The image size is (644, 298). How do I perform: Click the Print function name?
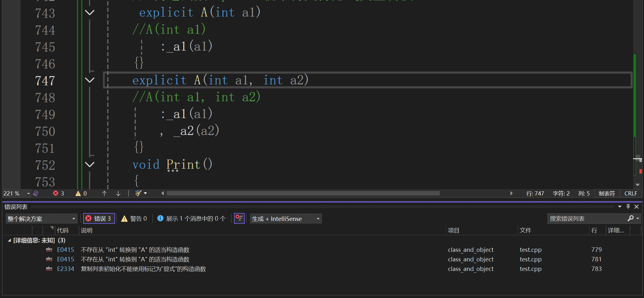(183, 165)
